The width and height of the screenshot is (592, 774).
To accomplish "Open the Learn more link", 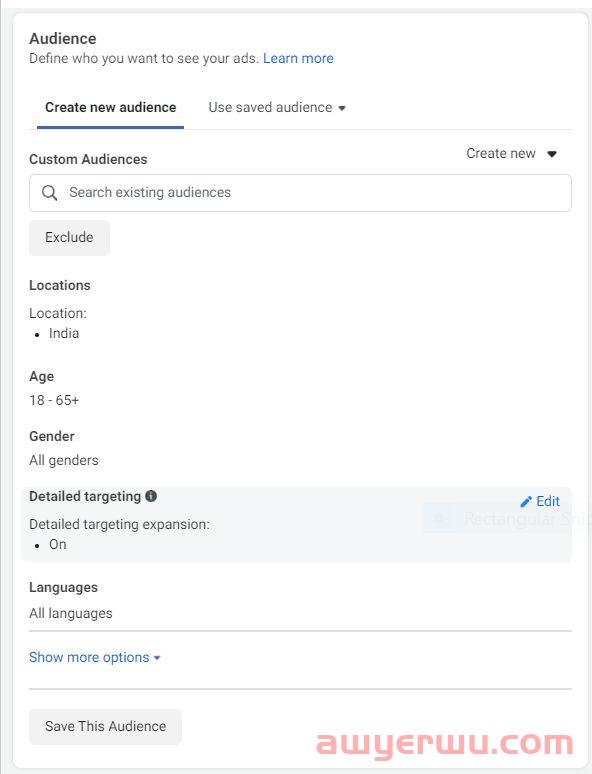I will [x=298, y=58].
